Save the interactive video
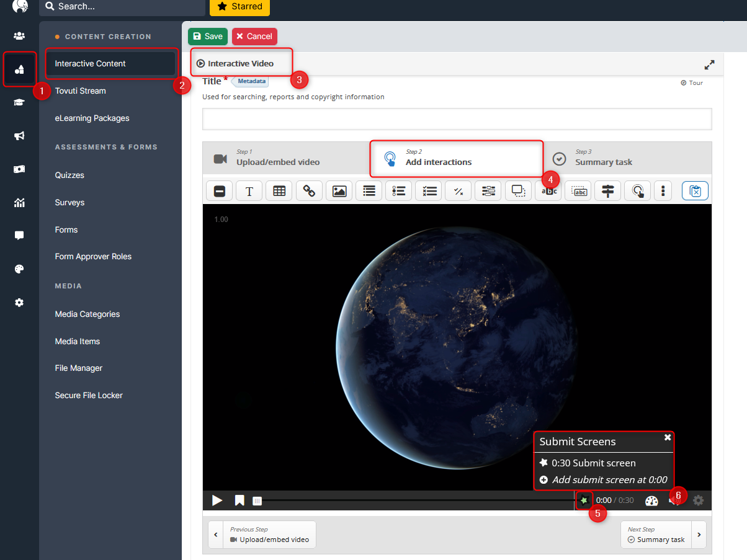 pyautogui.click(x=207, y=37)
